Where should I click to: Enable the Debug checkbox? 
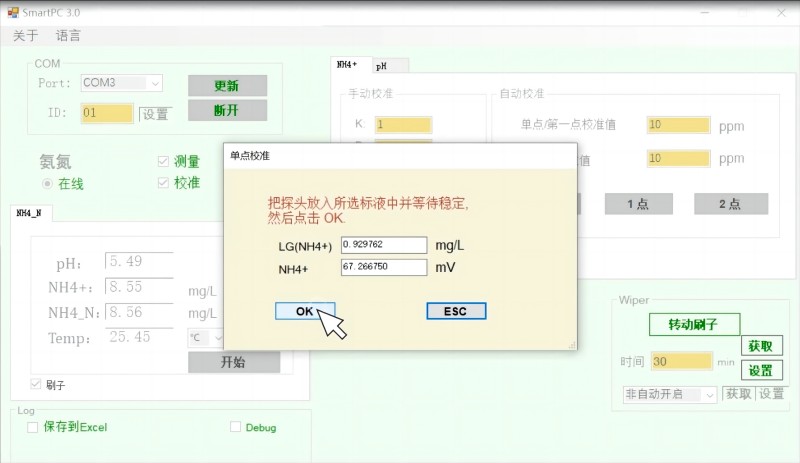pyautogui.click(x=235, y=427)
